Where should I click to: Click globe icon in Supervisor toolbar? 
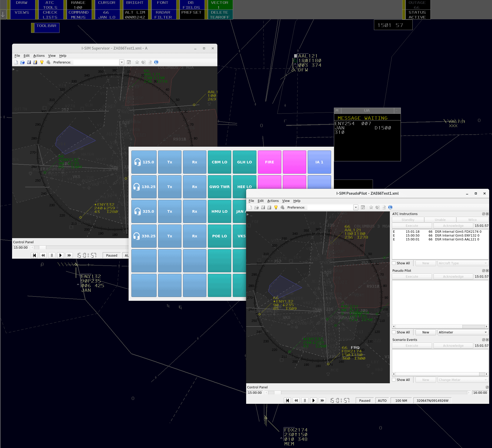click(x=156, y=62)
